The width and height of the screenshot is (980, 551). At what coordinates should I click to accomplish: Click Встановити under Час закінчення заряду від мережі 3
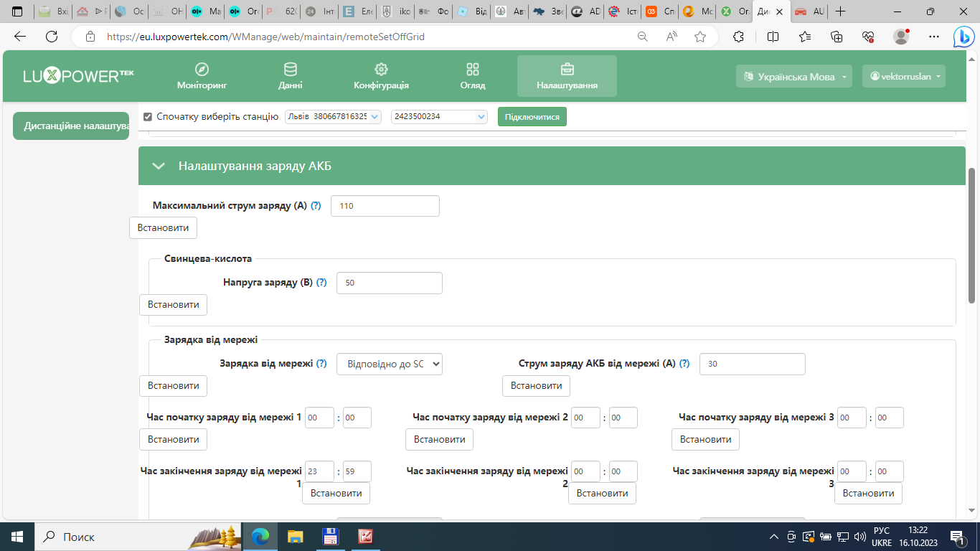(868, 493)
